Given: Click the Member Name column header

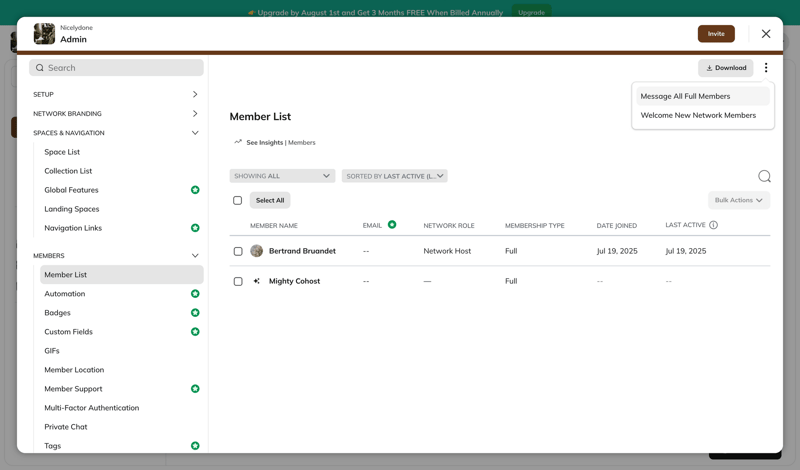Looking at the screenshot, I should (273, 226).
